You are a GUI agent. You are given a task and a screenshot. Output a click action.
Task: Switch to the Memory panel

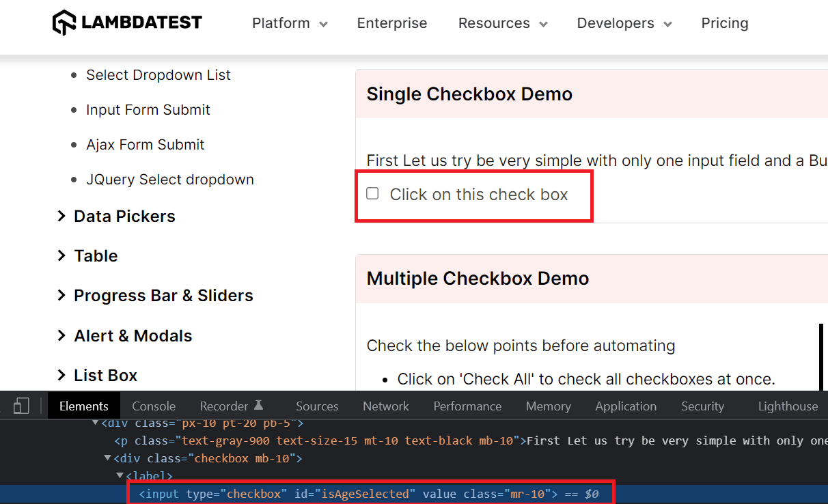click(x=548, y=406)
